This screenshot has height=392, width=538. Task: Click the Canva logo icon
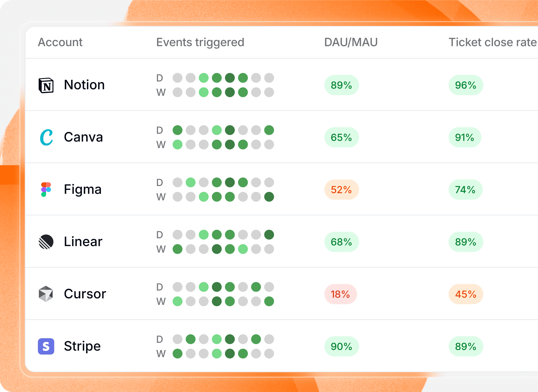[x=46, y=137]
